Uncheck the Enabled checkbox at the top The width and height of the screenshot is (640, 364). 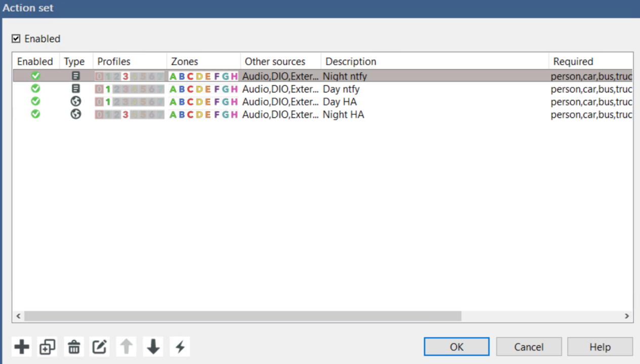tap(16, 38)
